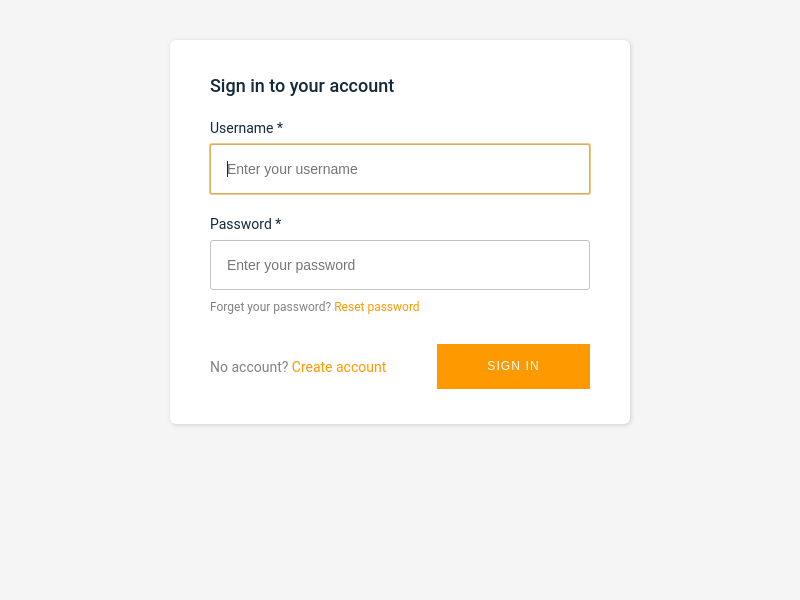Viewport: 800px width, 600px height.
Task: Click the empty gray background below the card
Action: tap(400, 510)
